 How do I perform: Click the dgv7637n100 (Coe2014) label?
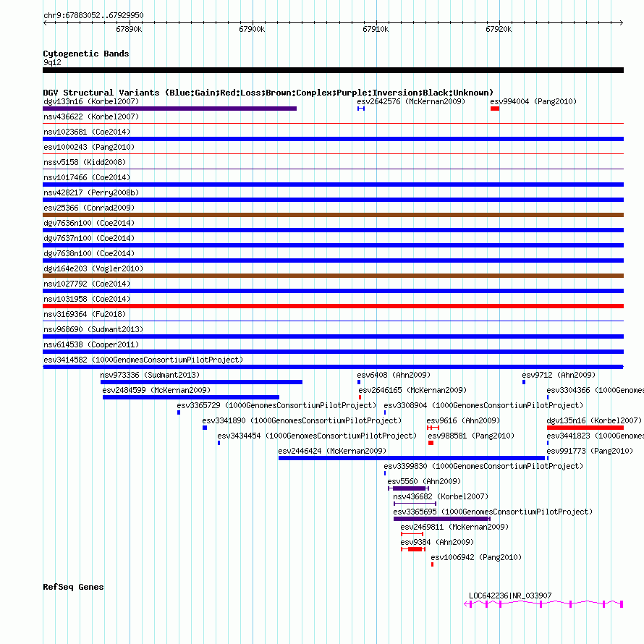[89, 238]
